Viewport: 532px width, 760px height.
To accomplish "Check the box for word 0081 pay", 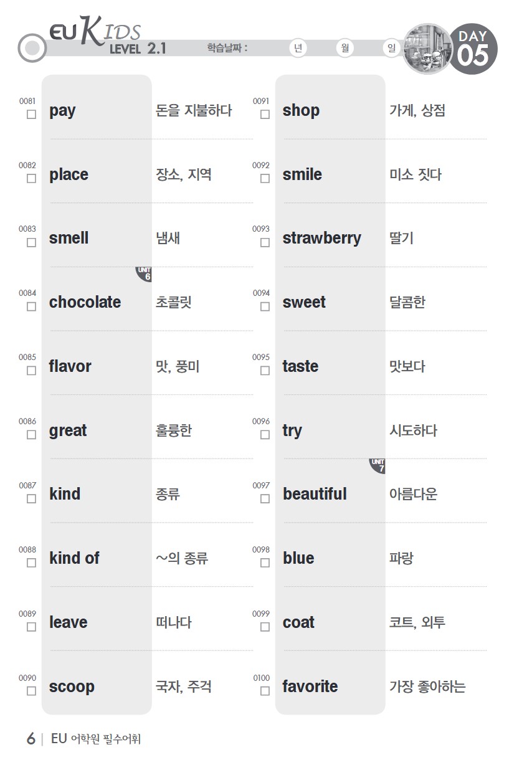I will click(31, 115).
